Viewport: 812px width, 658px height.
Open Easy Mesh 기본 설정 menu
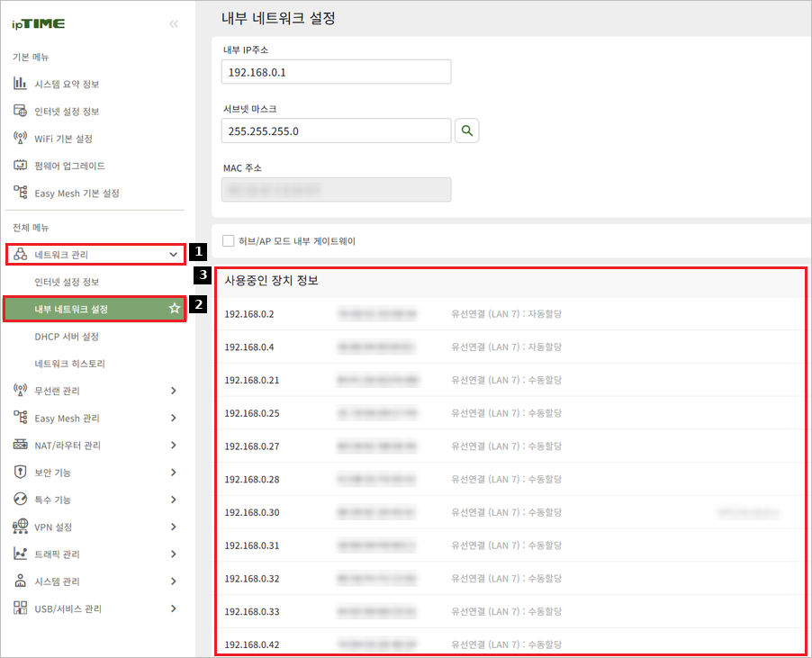77,194
